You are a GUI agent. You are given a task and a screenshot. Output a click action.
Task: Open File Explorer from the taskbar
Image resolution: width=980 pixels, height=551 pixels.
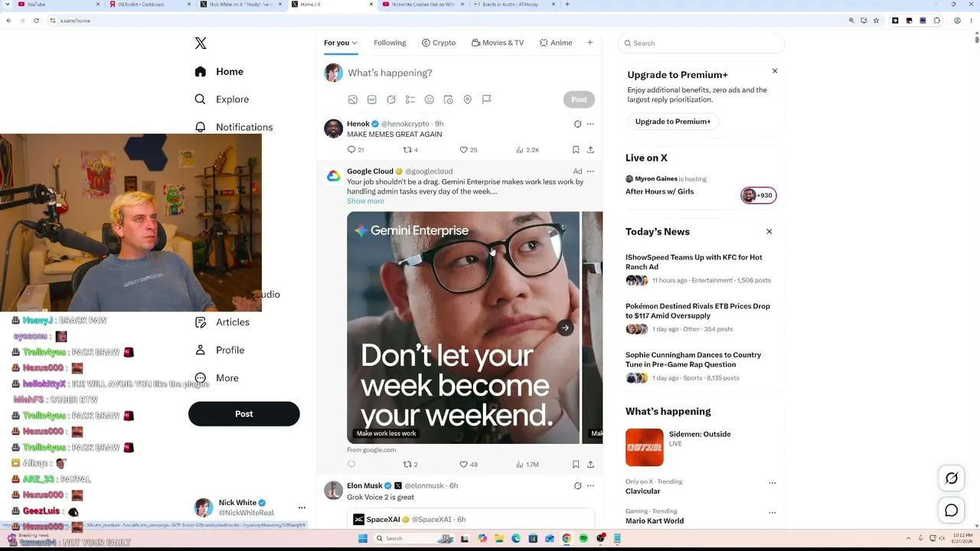coord(499,539)
